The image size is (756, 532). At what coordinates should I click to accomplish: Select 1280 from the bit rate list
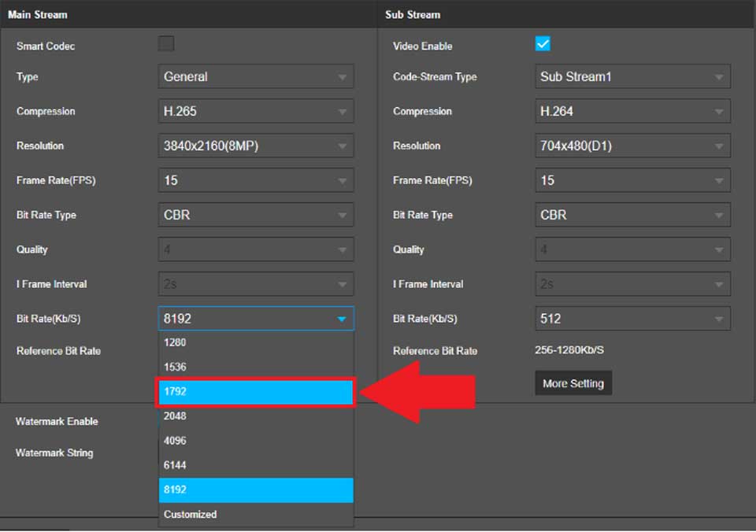[256, 343]
